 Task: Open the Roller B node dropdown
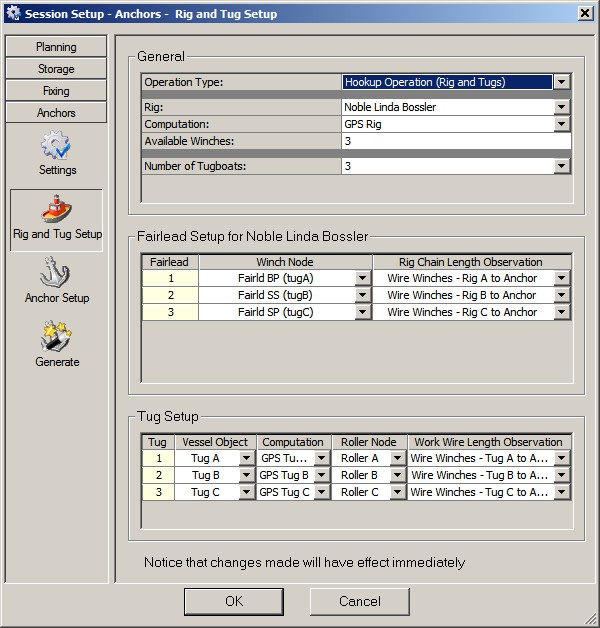(x=396, y=476)
